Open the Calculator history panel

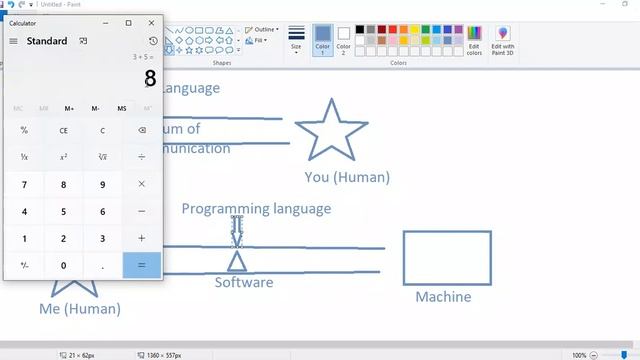coord(153,41)
